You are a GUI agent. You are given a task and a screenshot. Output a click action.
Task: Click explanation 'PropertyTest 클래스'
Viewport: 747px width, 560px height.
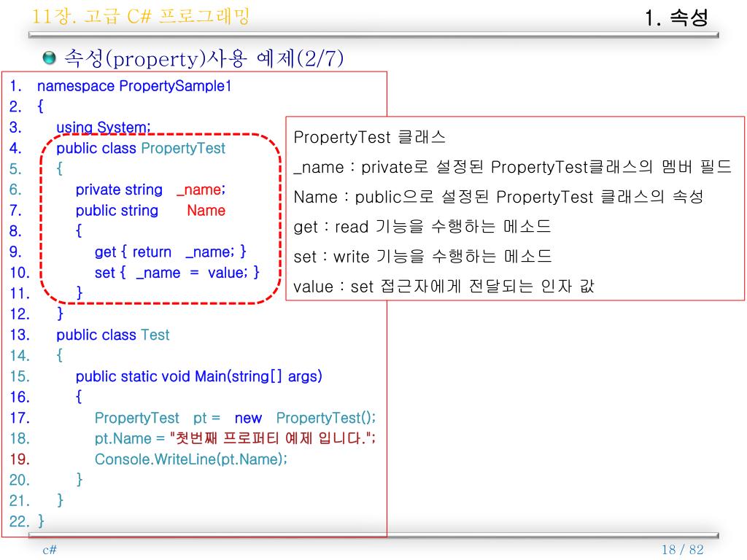(x=370, y=137)
